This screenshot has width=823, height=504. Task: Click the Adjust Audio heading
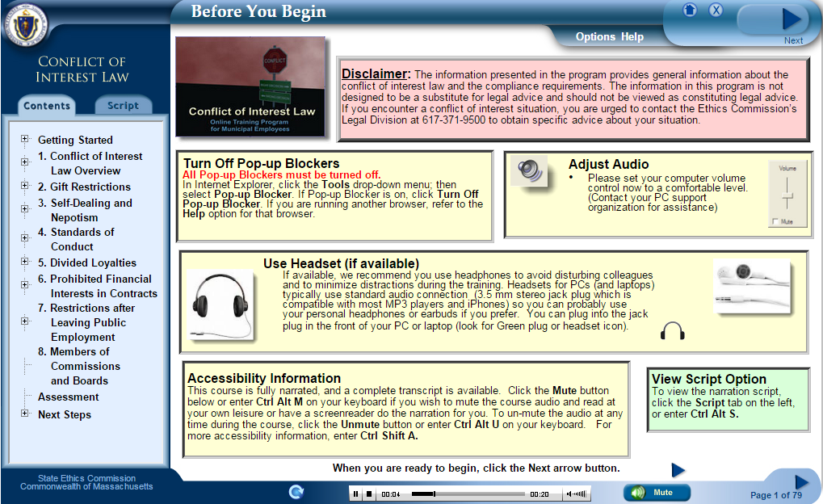(609, 164)
